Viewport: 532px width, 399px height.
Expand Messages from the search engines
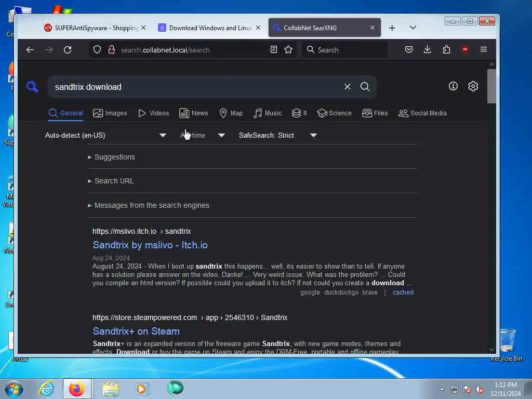[x=149, y=205]
